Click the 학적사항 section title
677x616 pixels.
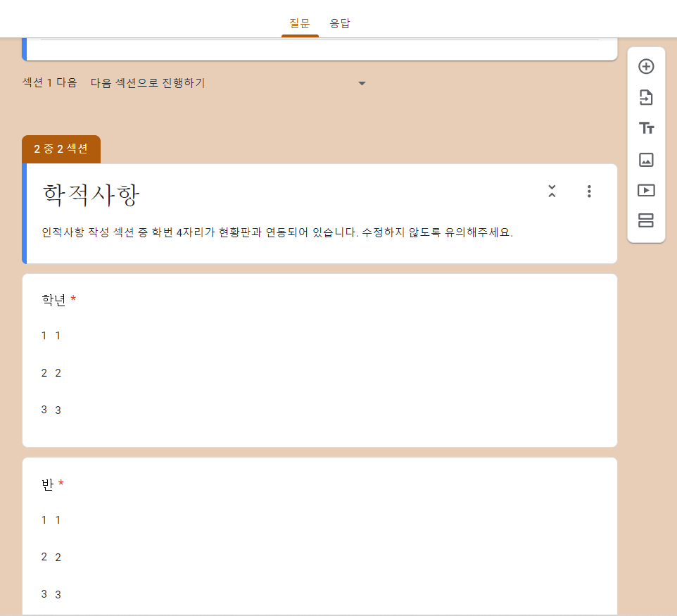91,195
